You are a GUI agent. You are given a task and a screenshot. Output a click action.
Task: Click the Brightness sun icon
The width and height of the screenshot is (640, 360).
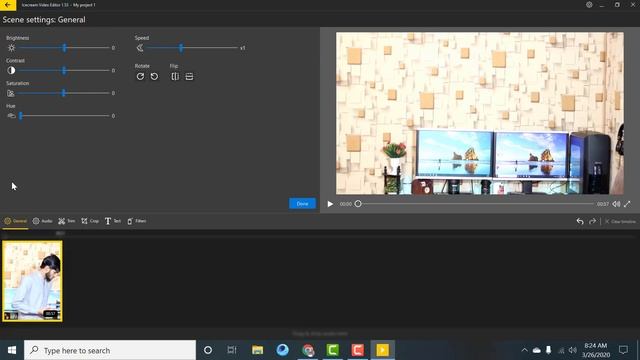tap(11, 48)
